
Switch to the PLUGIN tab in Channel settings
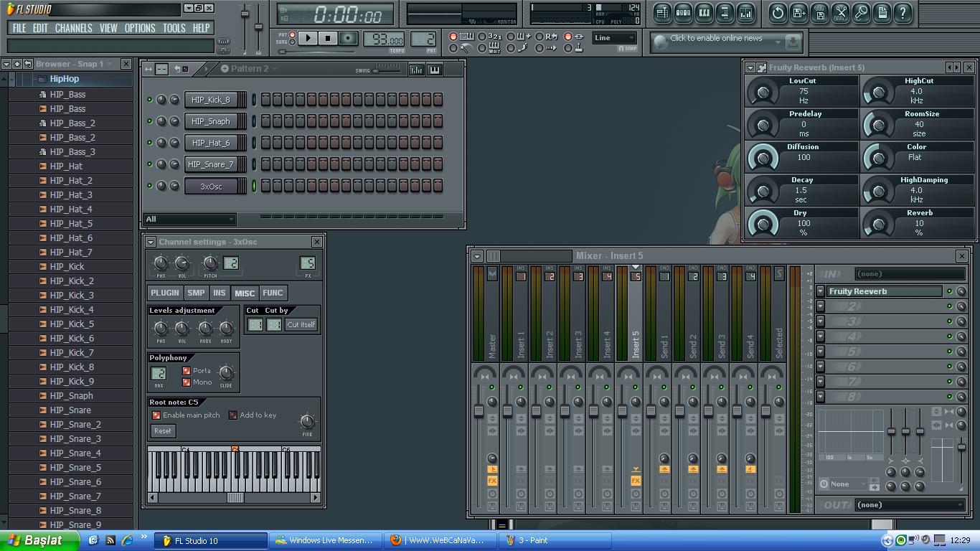pyautogui.click(x=165, y=293)
